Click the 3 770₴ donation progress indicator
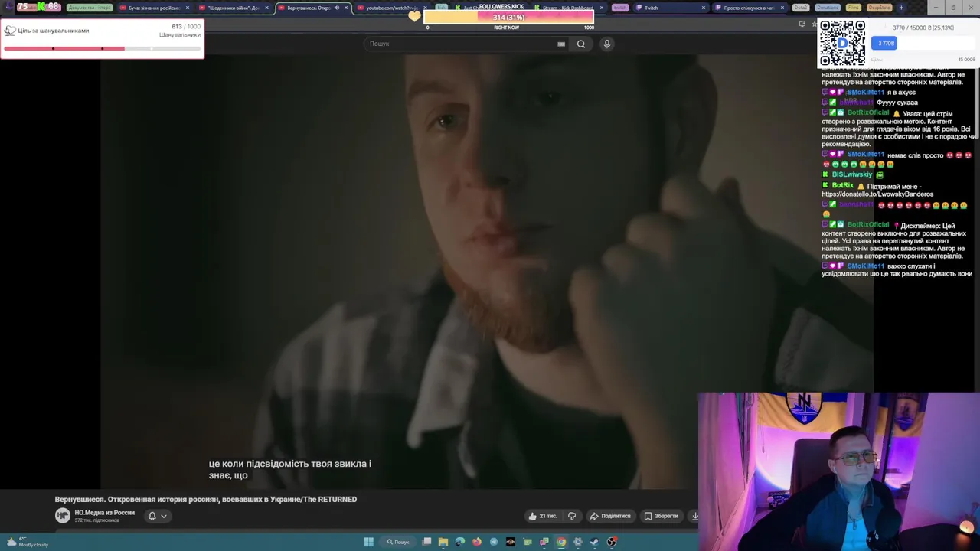 (886, 43)
